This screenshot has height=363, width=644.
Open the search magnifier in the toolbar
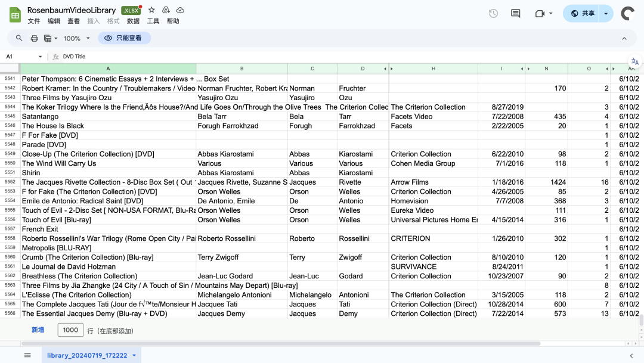pos(19,38)
